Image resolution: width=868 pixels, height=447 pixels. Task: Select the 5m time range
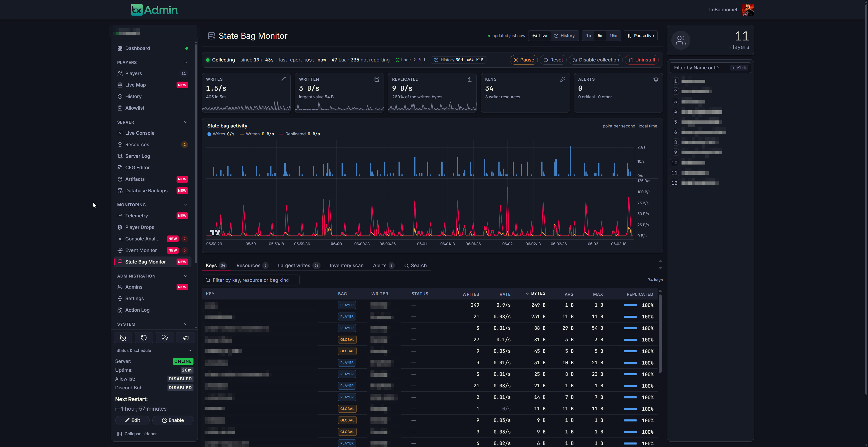(600, 36)
